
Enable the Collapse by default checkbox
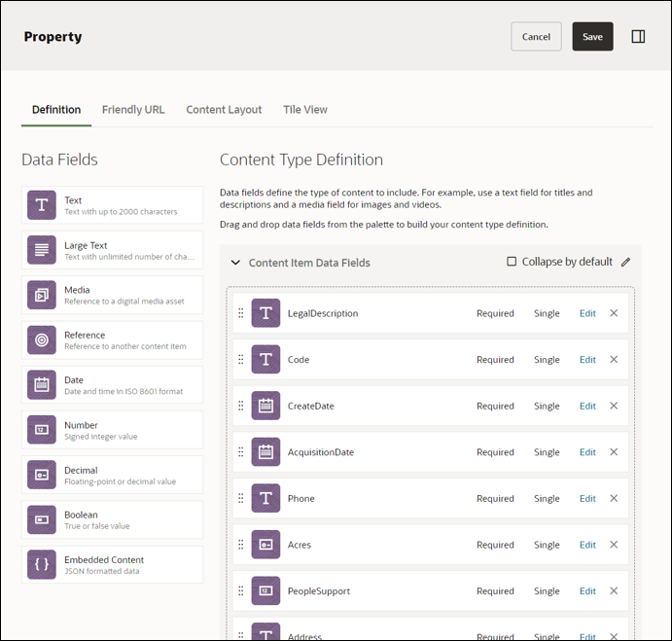coord(512,262)
